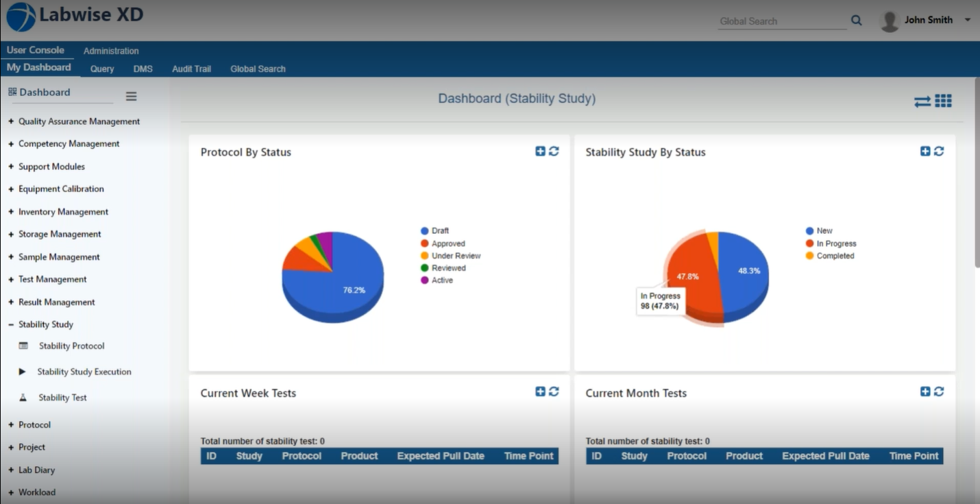Click the add widget icon on Stability Study By Status

(924, 151)
